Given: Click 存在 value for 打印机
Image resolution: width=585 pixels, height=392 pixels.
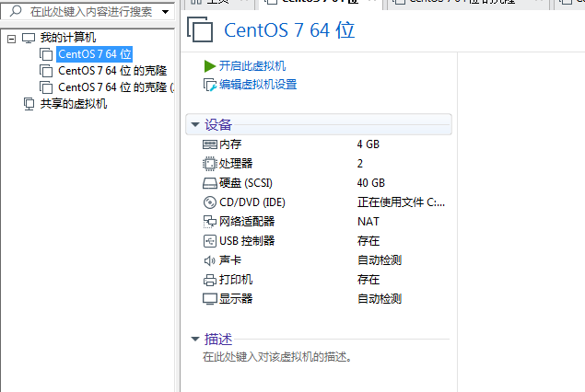Looking at the screenshot, I should (369, 280).
